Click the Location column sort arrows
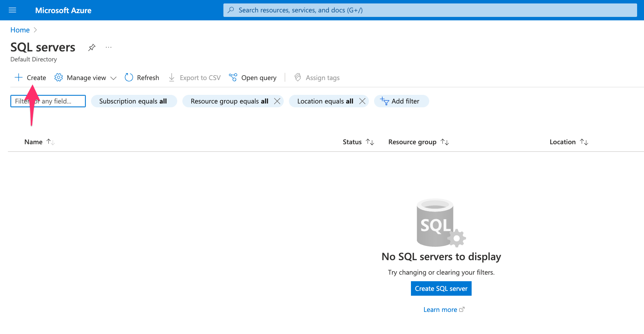 click(x=584, y=142)
